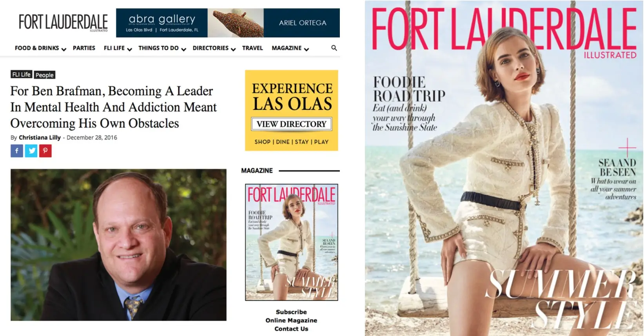This screenshot has height=336, width=644.
Task: Click the abra gallery banner ad
Action: coord(228,23)
